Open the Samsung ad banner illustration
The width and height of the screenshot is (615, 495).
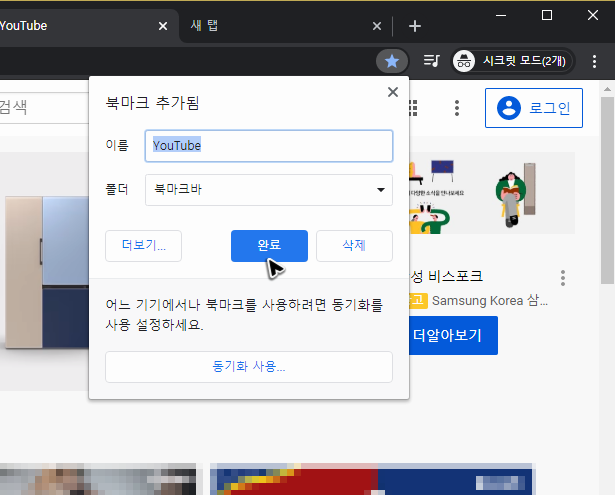point(492,193)
